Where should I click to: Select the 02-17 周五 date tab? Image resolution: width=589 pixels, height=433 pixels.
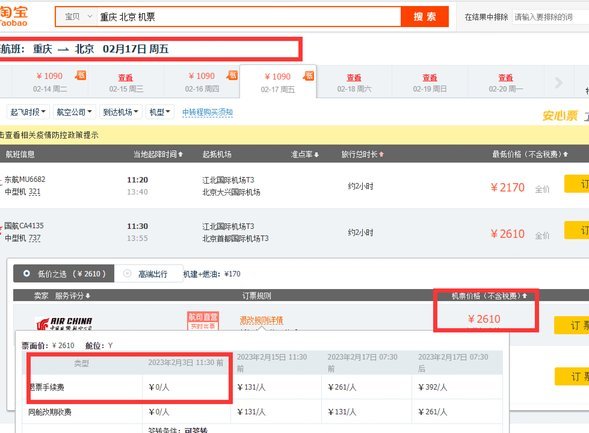[278, 82]
